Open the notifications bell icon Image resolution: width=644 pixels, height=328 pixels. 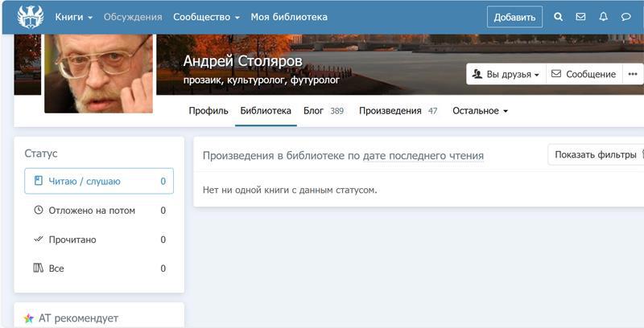click(603, 17)
